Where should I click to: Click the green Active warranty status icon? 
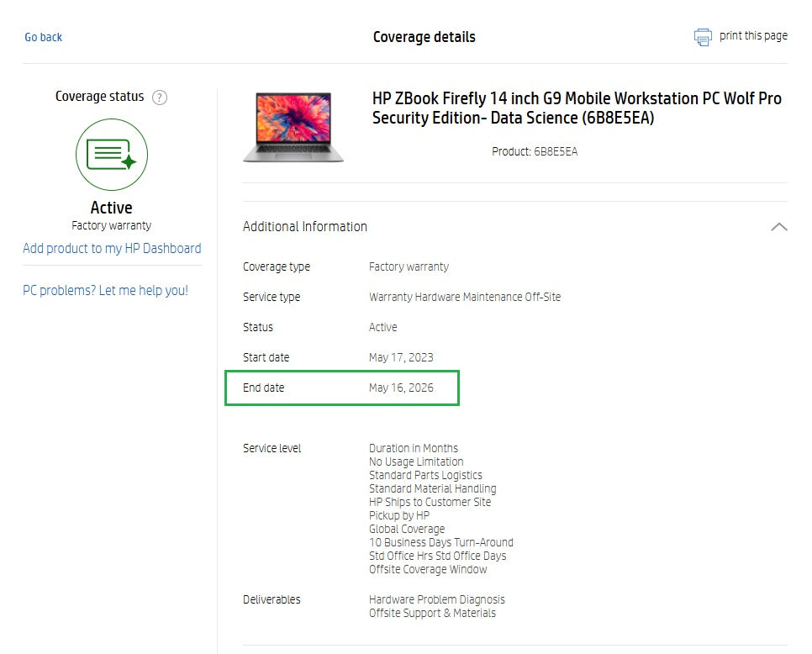pyautogui.click(x=112, y=155)
